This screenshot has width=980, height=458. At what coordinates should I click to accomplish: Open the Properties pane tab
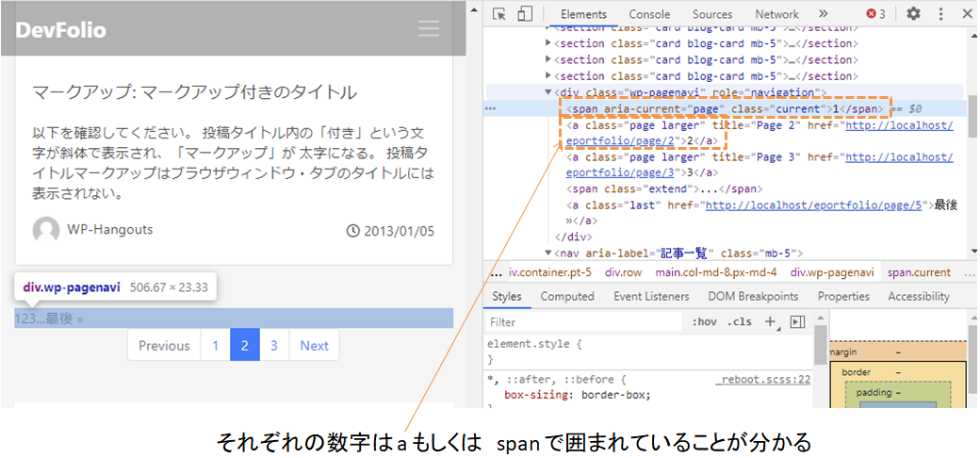(843, 296)
